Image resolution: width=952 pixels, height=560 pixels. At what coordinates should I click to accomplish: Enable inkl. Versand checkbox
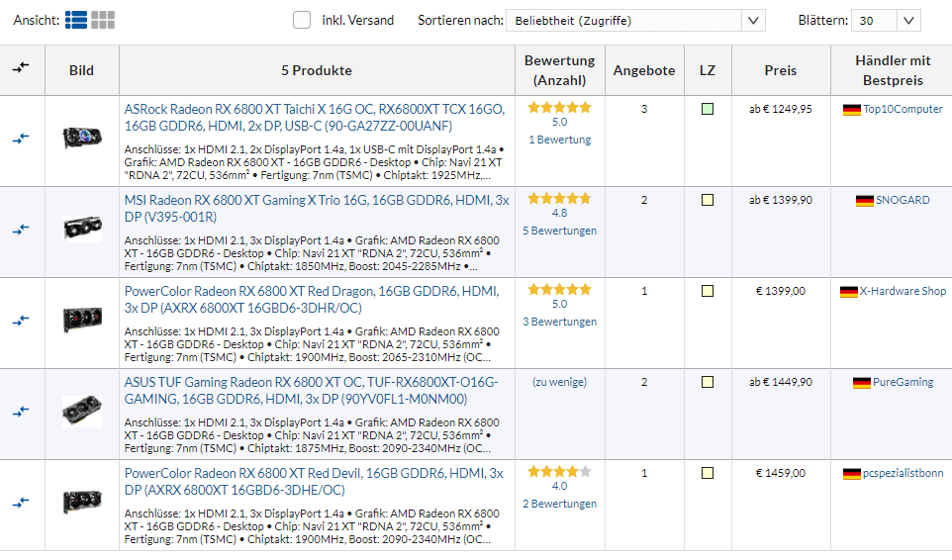[x=302, y=20]
